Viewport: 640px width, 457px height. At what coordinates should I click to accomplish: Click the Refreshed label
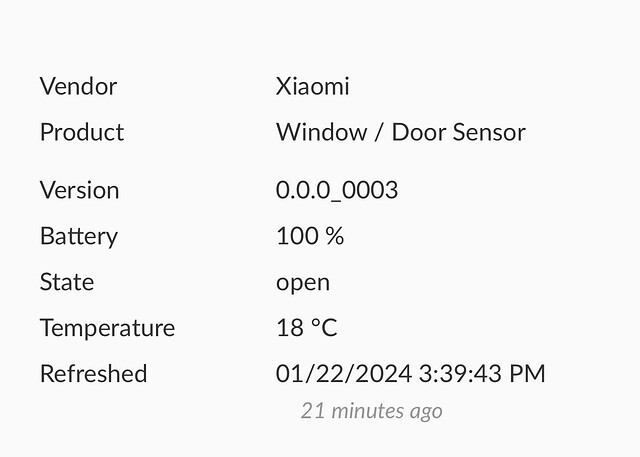(93, 374)
